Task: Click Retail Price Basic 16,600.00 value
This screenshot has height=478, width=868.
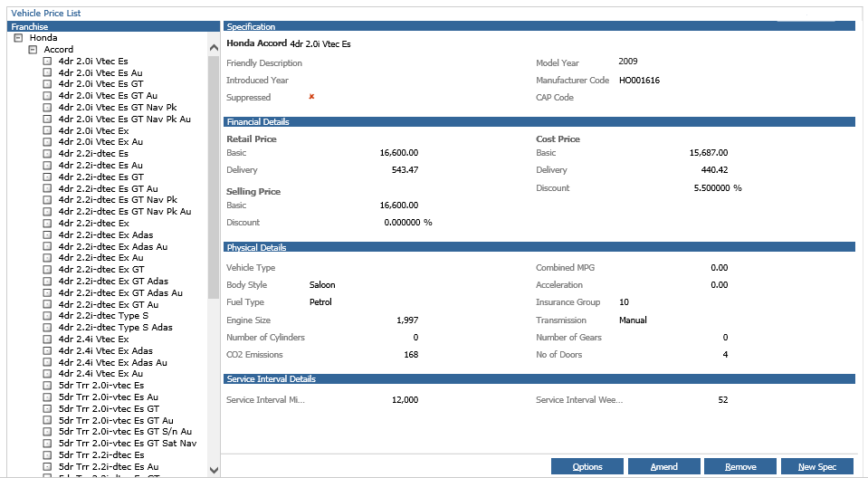Action: [x=399, y=153]
